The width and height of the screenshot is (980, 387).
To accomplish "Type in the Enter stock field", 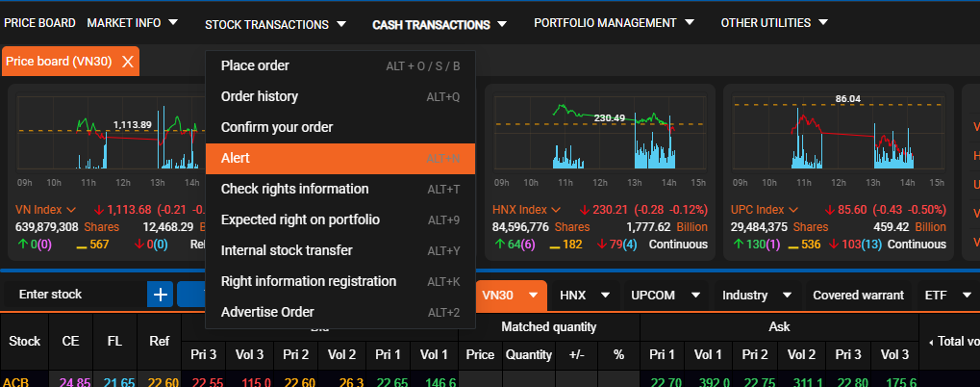I will point(77,295).
